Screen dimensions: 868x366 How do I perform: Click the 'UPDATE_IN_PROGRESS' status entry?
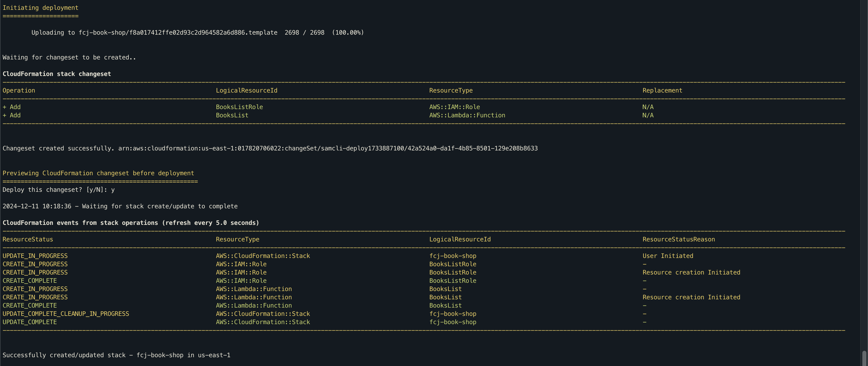(x=35, y=256)
